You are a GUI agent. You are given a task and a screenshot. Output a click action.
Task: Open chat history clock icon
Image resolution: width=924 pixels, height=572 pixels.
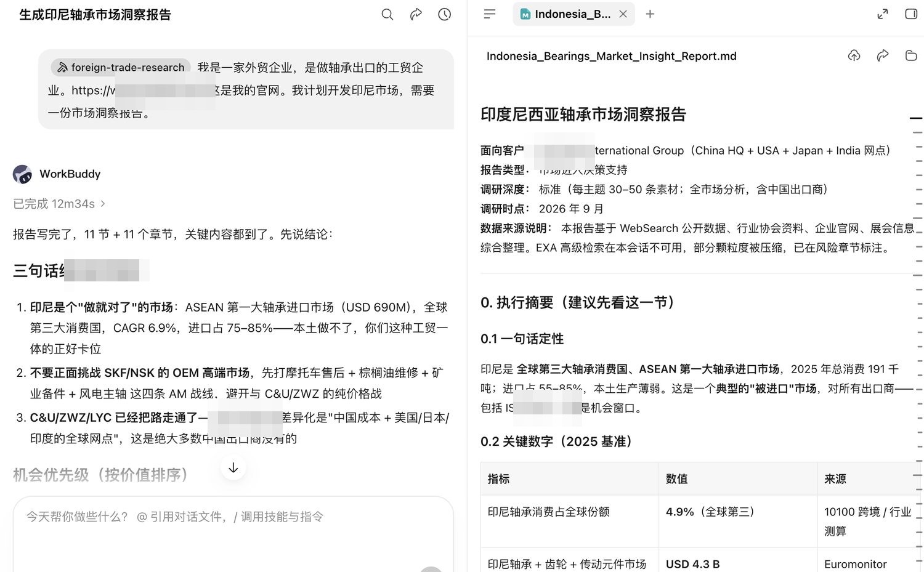click(x=444, y=14)
